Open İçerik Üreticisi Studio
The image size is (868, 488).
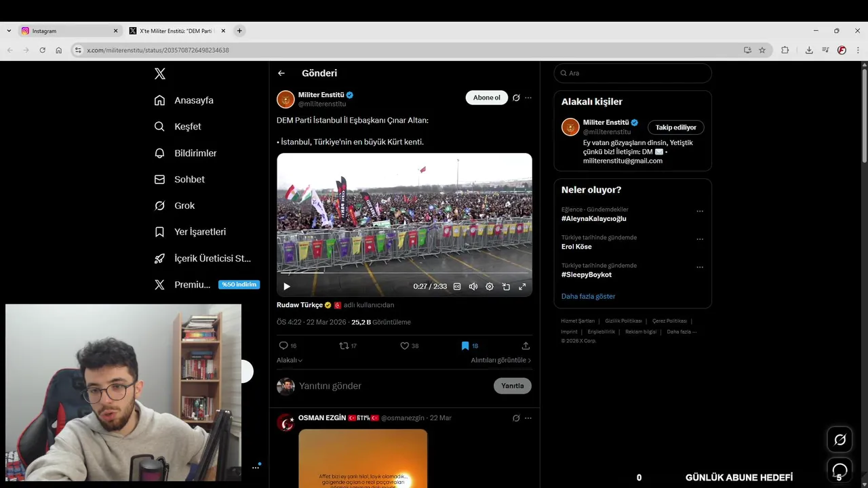[202, 258]
